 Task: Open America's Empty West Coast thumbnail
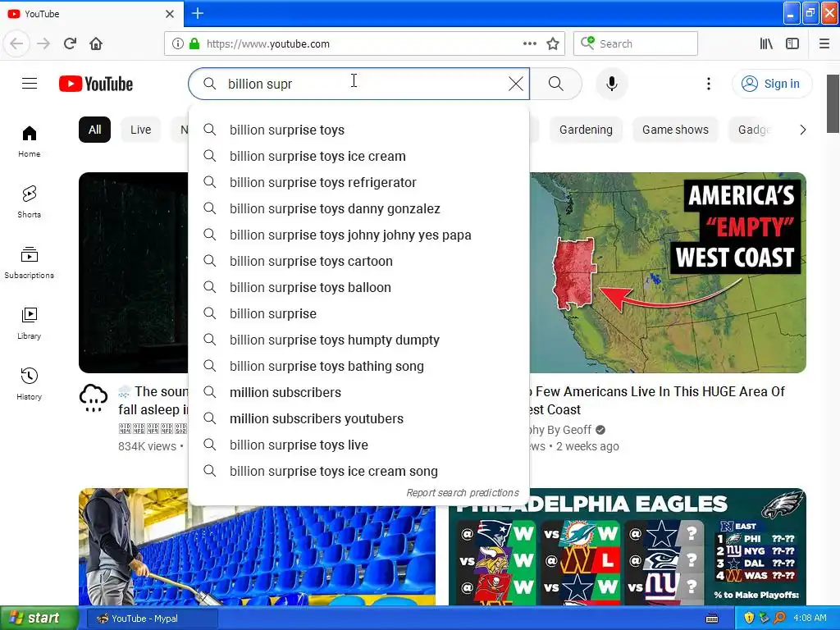[x=668, y=272]
